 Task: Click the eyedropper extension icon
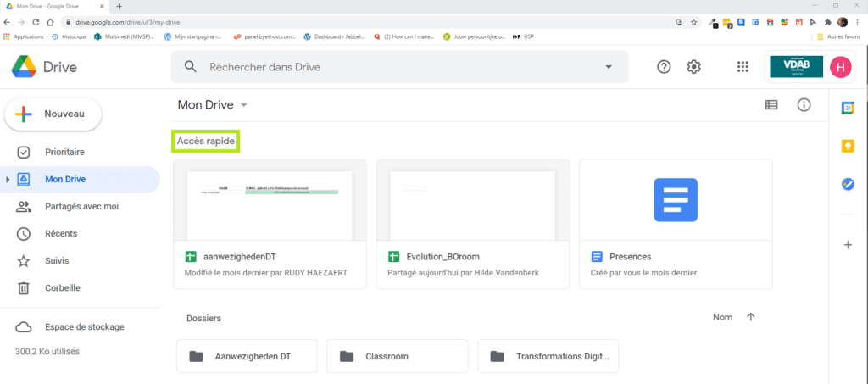[x=714, y=23]
